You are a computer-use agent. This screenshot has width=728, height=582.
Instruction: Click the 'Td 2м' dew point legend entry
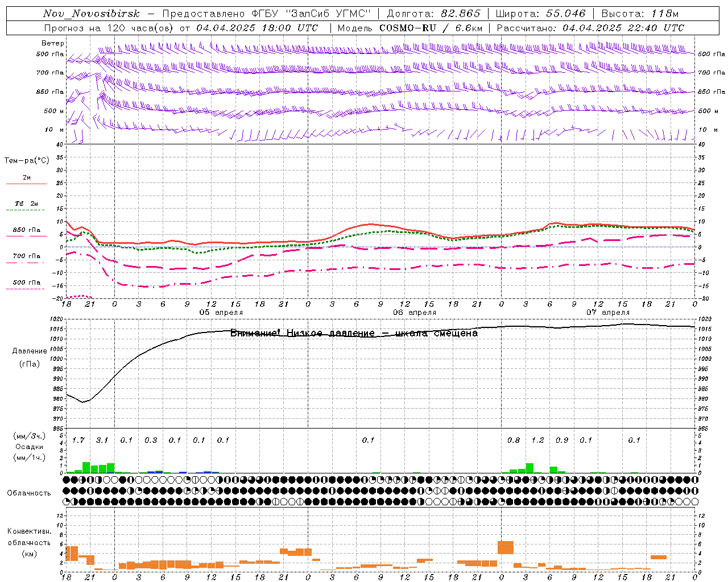tap(26, 206)
